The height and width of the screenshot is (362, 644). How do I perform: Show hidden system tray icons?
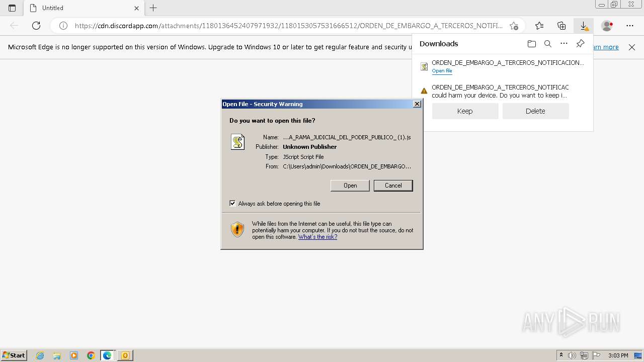561,355
